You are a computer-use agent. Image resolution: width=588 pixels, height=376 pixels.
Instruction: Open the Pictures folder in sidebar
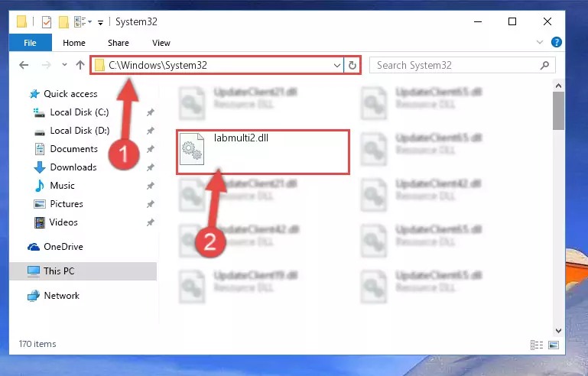point(67,204)
